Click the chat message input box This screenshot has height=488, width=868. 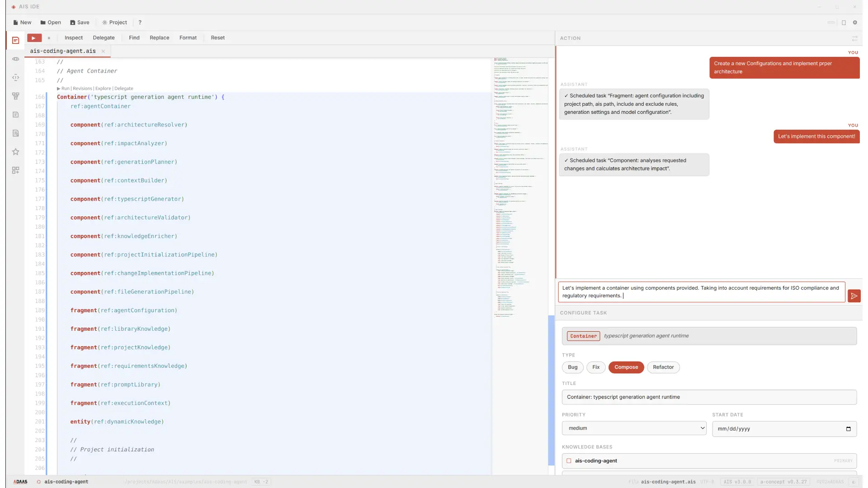[702, 292]
